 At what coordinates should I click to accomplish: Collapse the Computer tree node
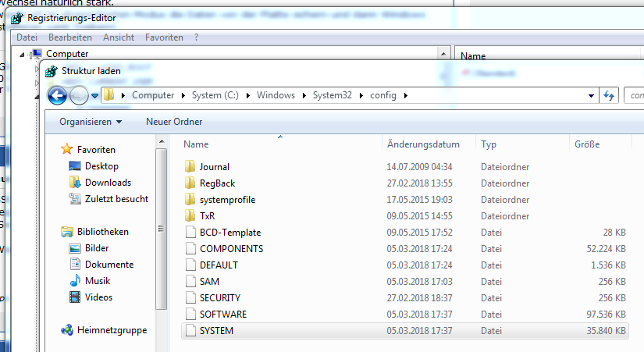click(x=22, y=54)
